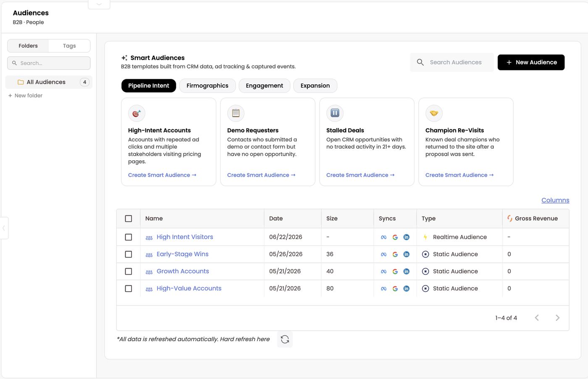This screenshot has width=588, height=379.
Task: Click the hard refresh icon button
Action: (285, 339)
